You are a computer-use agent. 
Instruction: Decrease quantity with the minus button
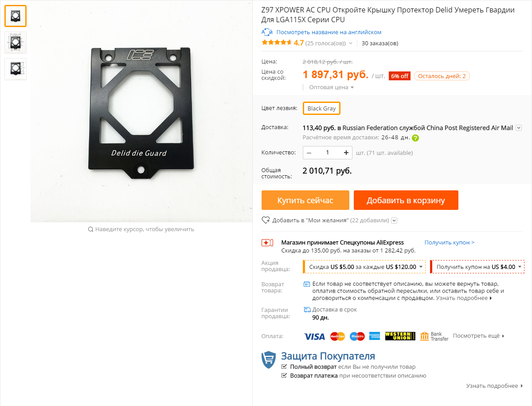tap(309, 153)
